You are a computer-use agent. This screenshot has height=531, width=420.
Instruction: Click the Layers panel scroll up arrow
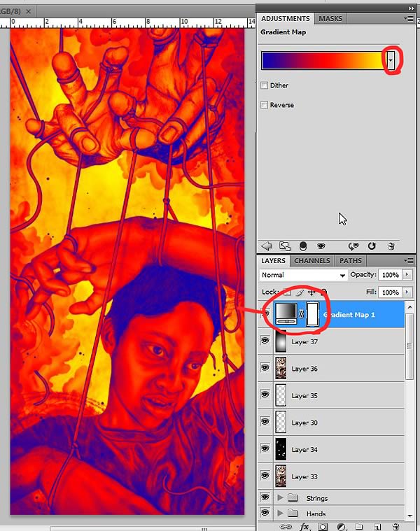409,307
